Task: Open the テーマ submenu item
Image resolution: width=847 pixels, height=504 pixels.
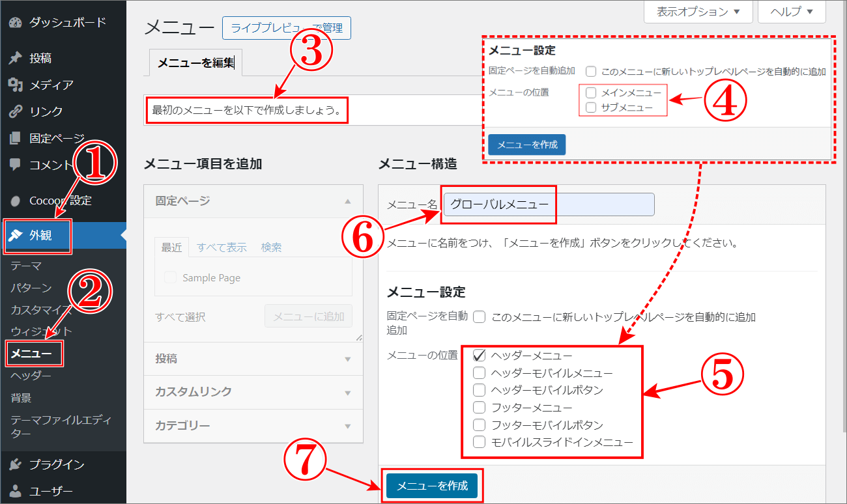Action: pyautogui.click(x=26, y=266)
